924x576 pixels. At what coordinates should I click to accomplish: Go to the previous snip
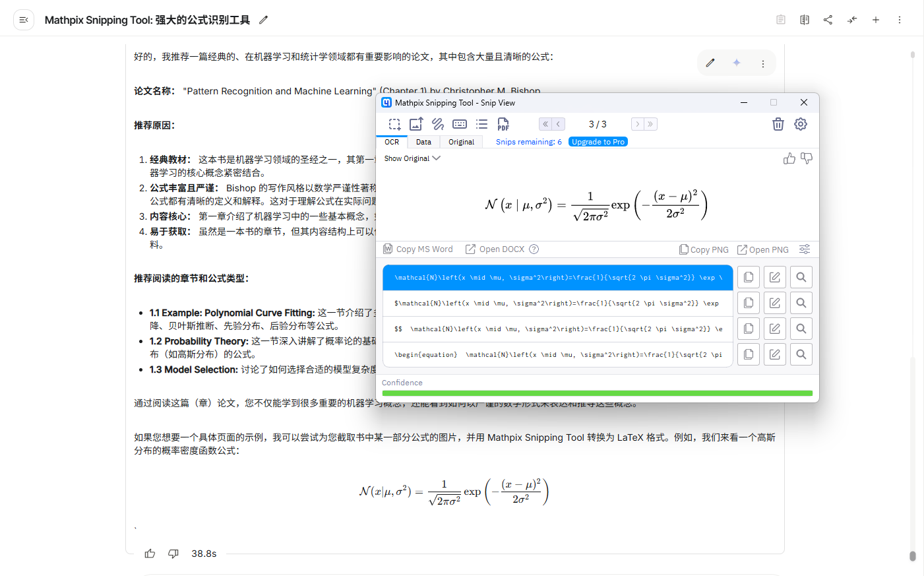point(559,124)
